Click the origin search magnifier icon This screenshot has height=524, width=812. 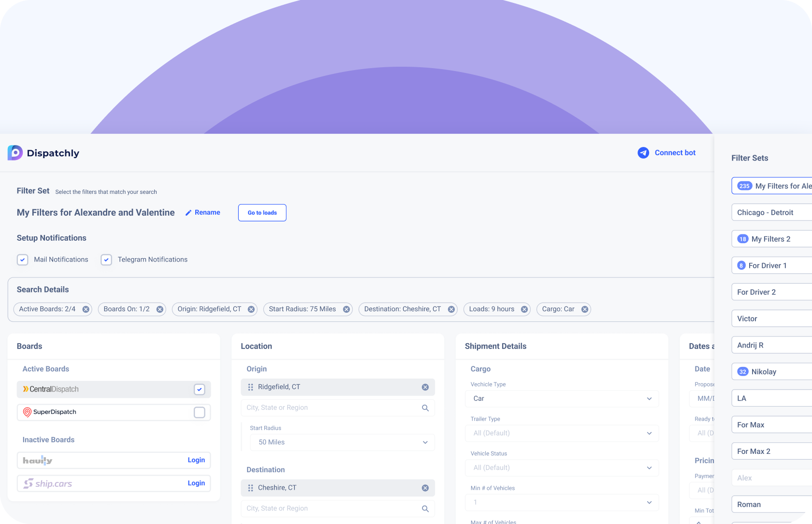425,408
